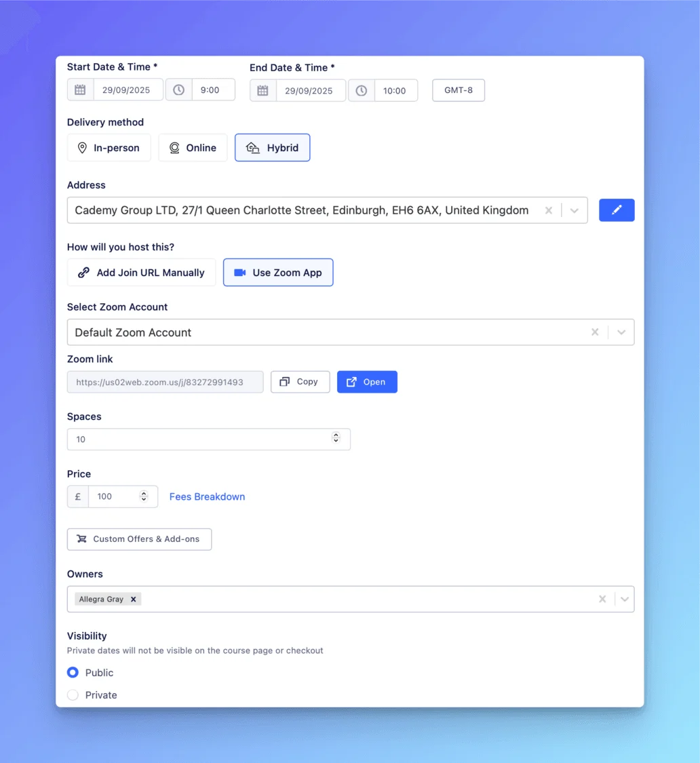Click the Zoom link URL field

pyautogui.click(x=165, y=382)
